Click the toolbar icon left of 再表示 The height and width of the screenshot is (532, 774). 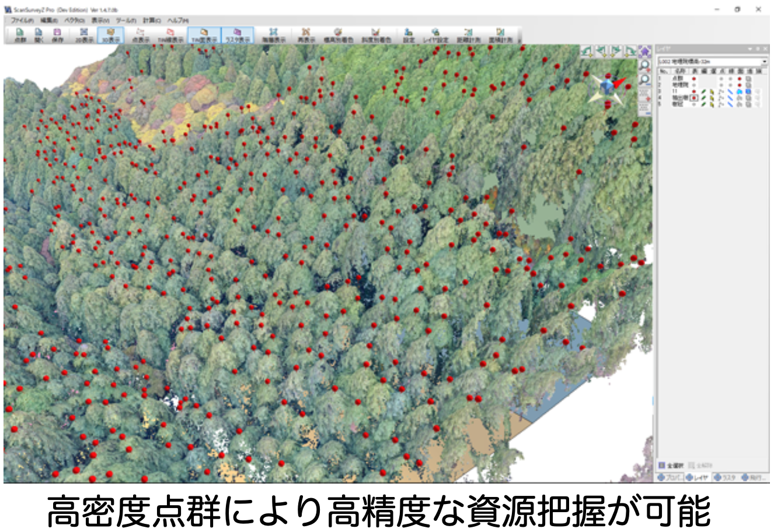pos(273,35)
